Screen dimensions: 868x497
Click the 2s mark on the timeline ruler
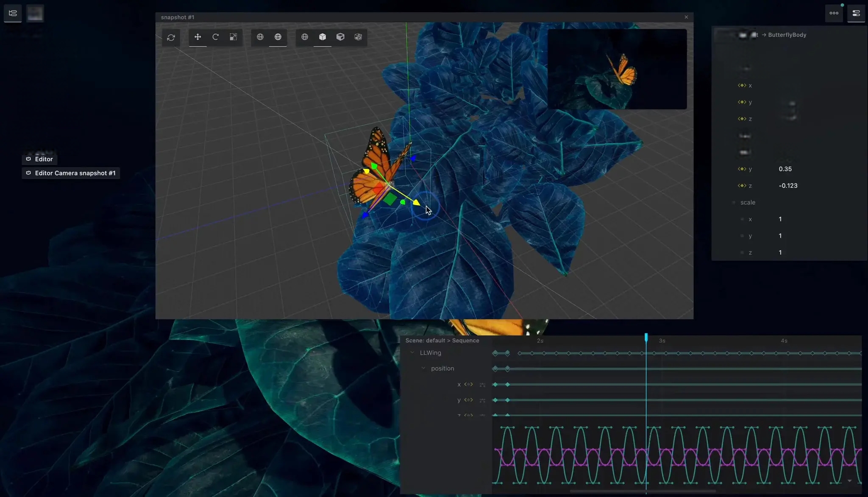click(540, 341)
